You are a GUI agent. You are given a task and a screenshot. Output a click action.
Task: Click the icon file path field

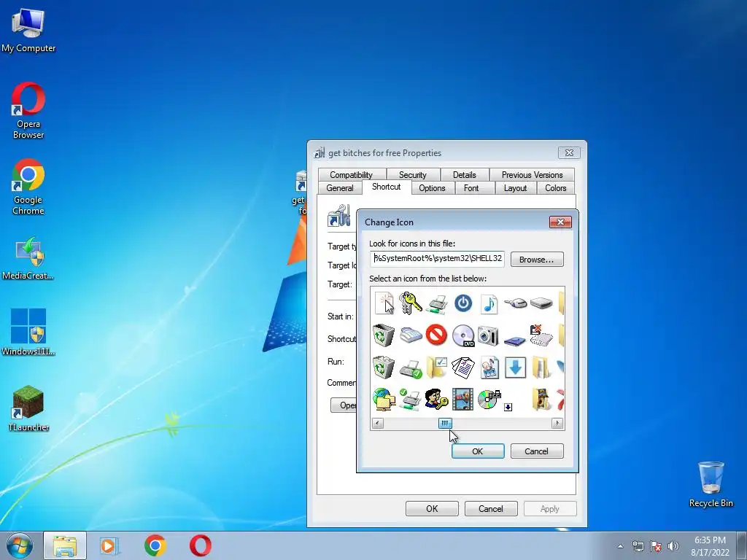tap(437, 259)
